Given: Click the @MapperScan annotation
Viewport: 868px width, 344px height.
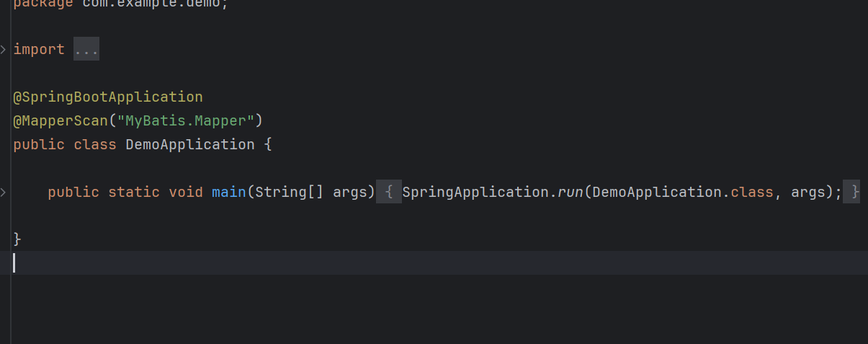Looking at the screenshot, I should (61, 120).
